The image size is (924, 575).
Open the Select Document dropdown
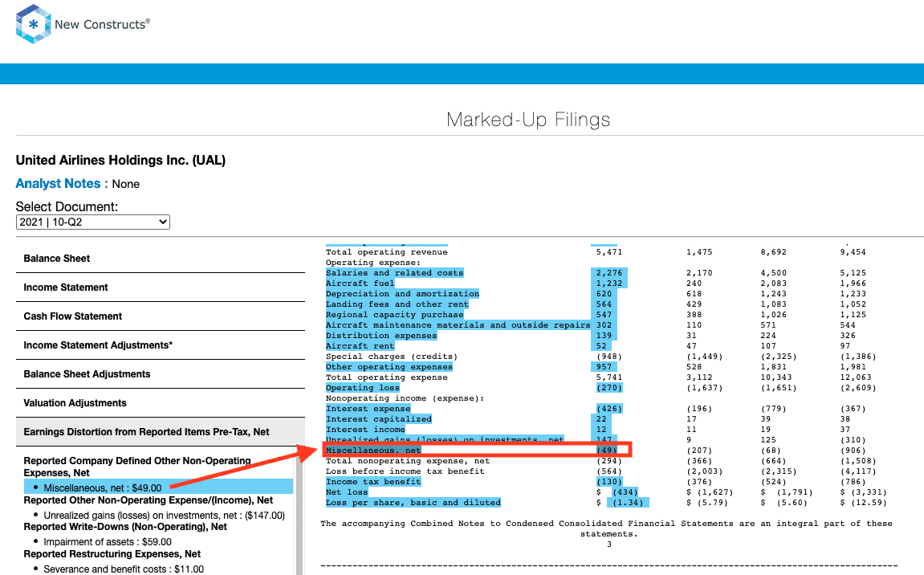pyautogui.click(x=93, y=222)
